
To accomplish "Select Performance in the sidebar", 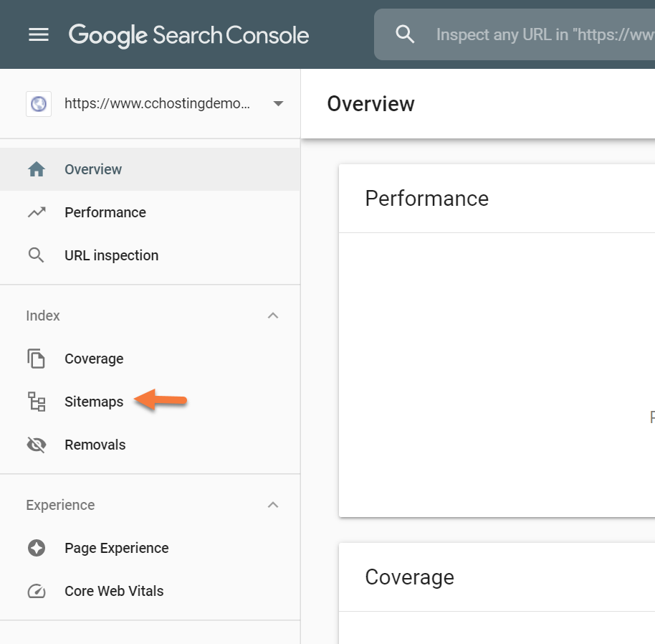I will point(105,212).
